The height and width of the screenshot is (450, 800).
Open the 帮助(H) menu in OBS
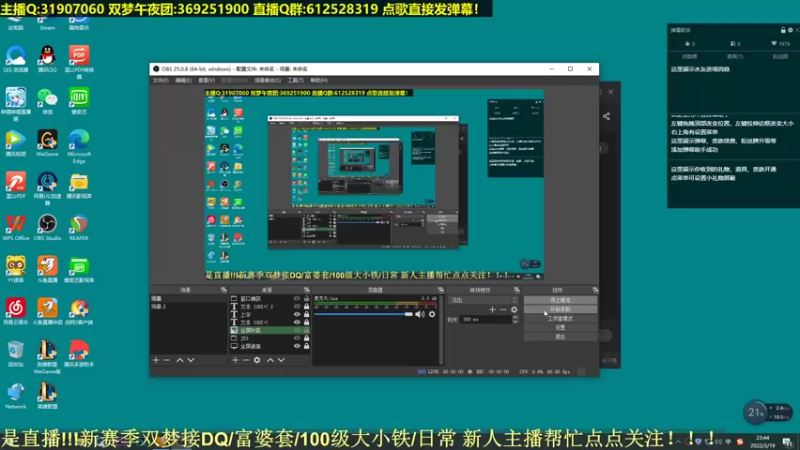pos(319,81)
